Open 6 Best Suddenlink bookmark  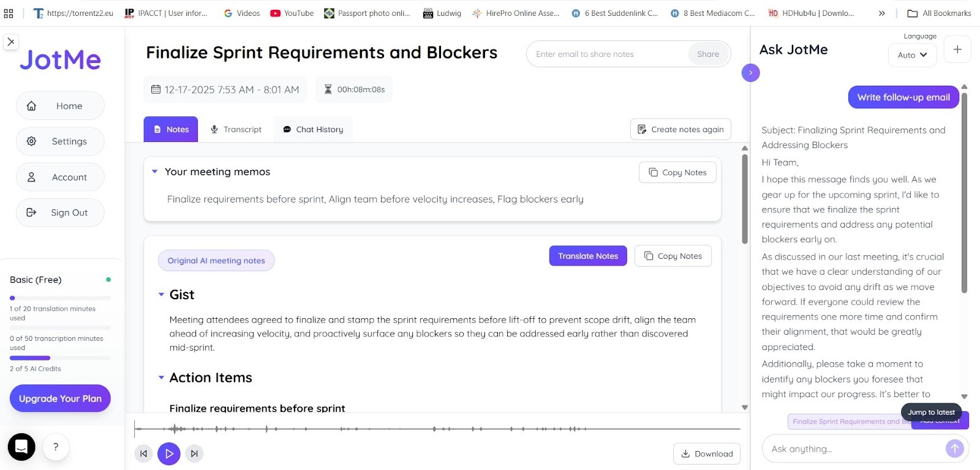tap(614, 13)
